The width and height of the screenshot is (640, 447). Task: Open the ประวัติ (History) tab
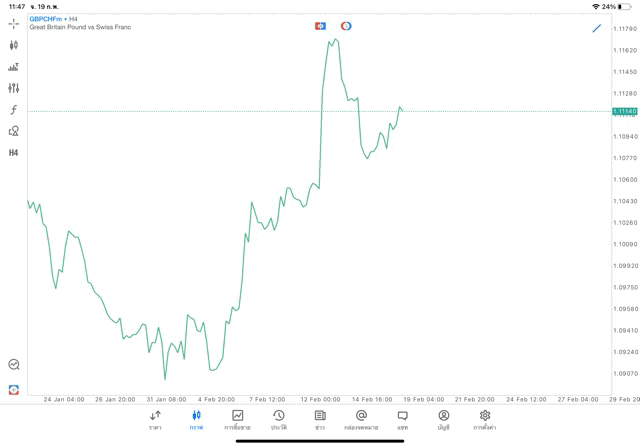(x=279, y=420)
